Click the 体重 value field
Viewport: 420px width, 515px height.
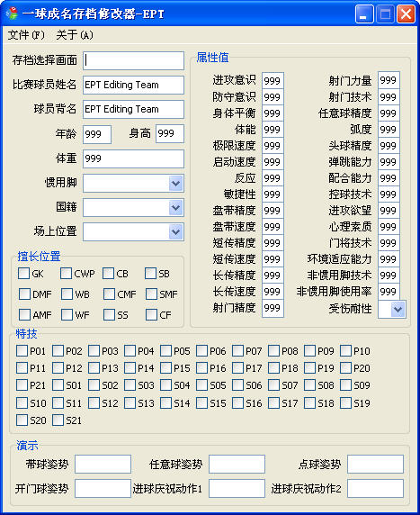click(x=133, y=158)
